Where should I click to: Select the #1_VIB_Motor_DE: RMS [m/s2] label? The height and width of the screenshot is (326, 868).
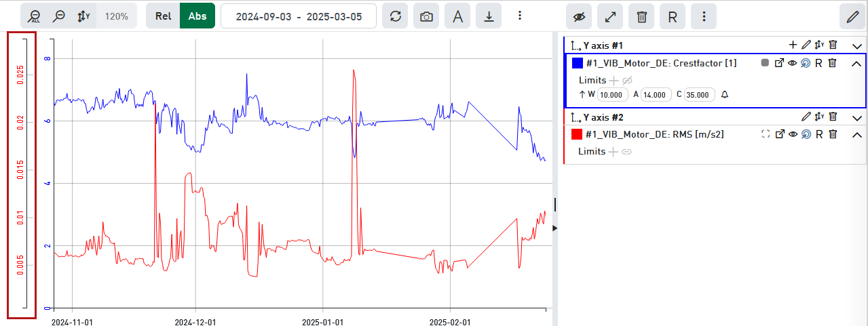[655, 134]
